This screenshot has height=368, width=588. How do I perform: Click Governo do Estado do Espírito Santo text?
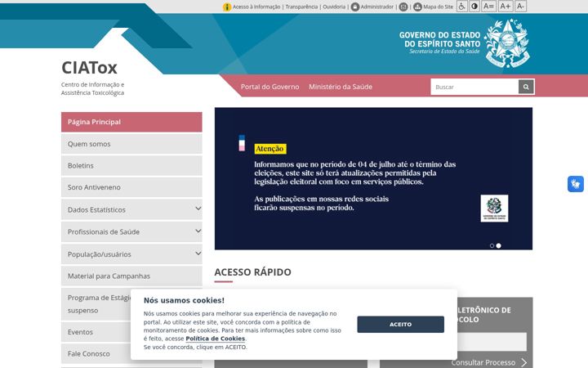439,39
